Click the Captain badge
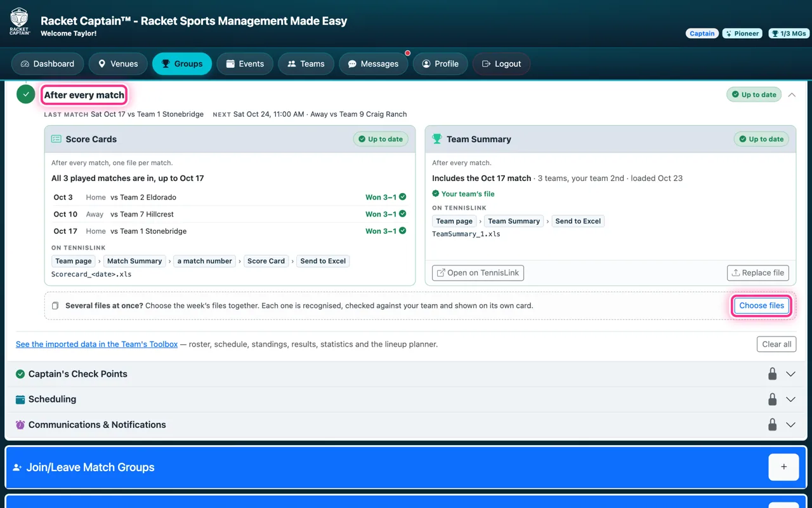The height and width of the screenshot is (508, 812). click(702, 34)
